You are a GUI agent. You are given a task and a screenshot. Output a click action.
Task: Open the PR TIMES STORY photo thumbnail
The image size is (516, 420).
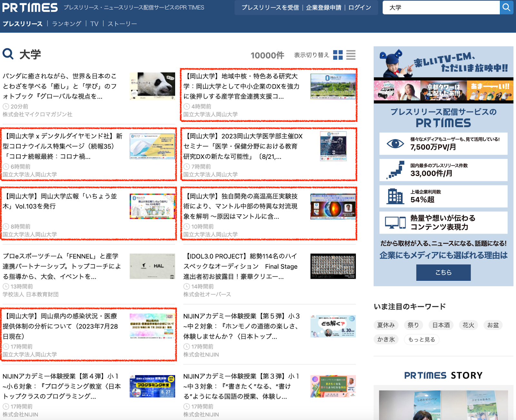(x=443, y=405)
